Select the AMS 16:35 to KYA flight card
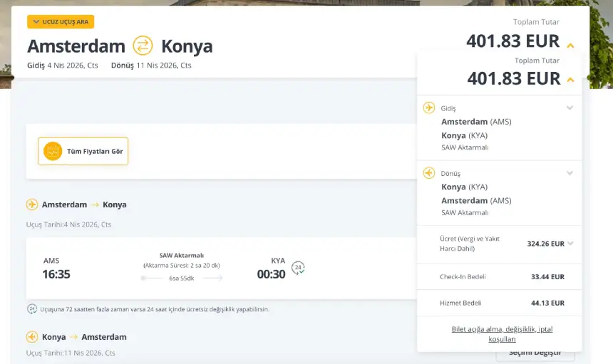The image size is (613, 364). coord(214,269)
